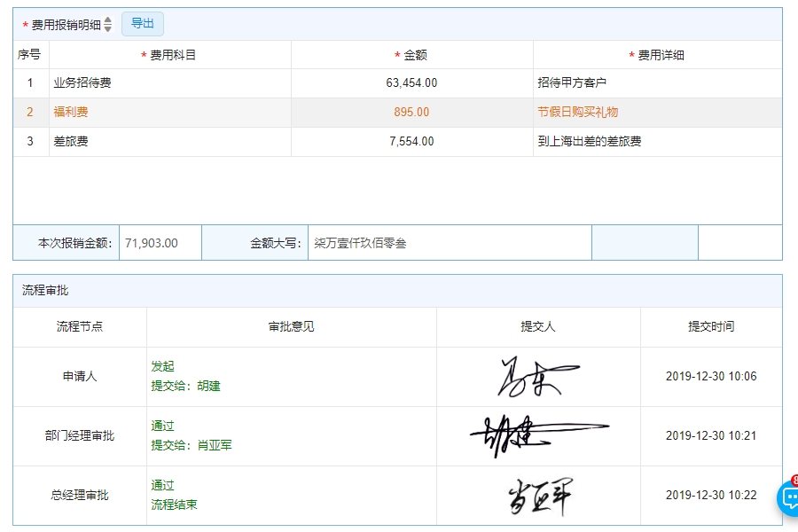Select the 费用科目 column header
The image size is (798, 532).
click(168, 55)
